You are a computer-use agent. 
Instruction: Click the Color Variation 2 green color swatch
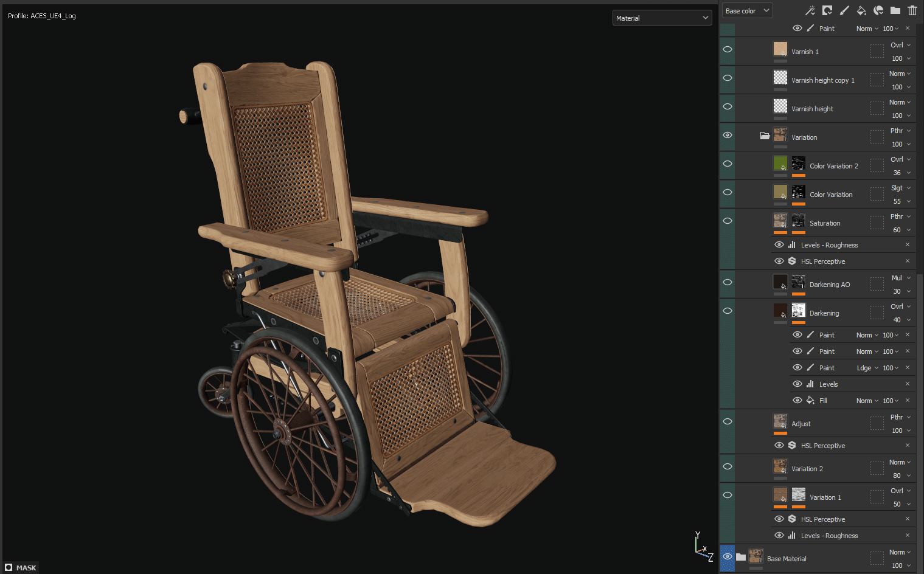click(780, 163)
